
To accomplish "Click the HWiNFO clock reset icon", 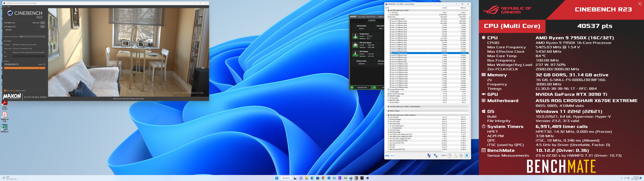I will click(450, 155).
